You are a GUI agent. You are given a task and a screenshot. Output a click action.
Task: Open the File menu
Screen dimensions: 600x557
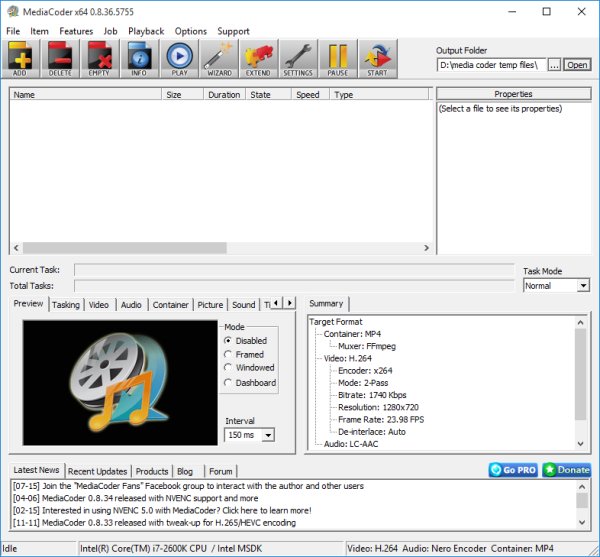click(x=13, y=31)
